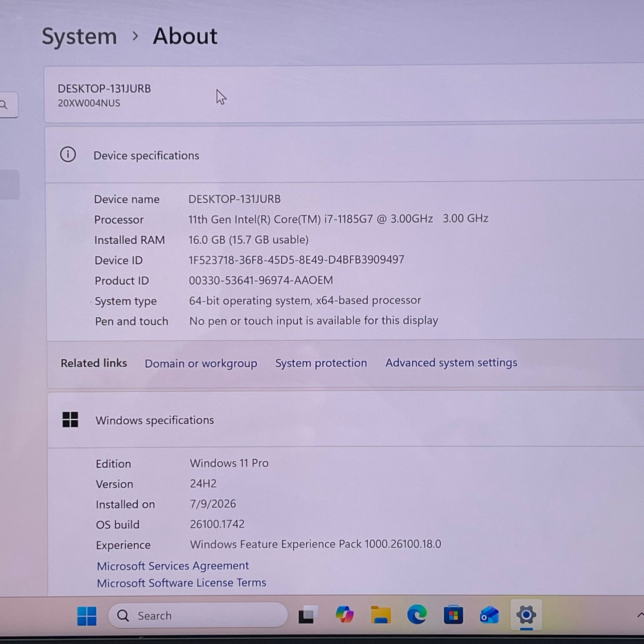Screen dimensions: 644x644
Task: Open Task View from the taskbar
Action: pyautogui.click(x=308, y=615)
